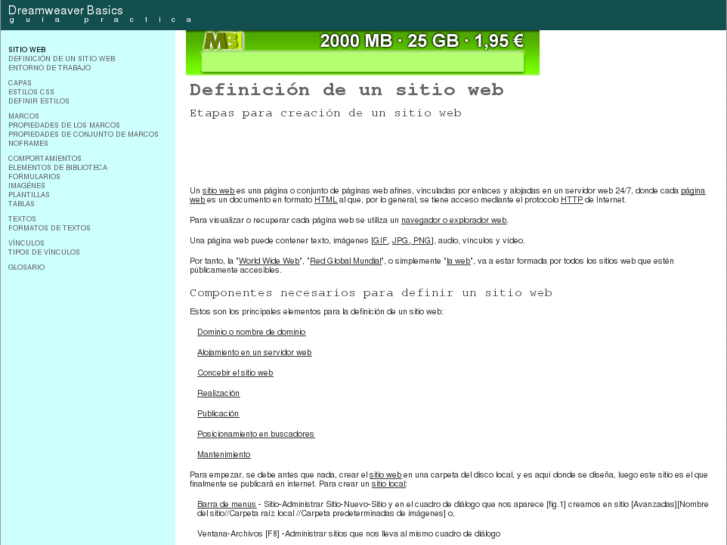Follow the HTTP link
Image resolution: width=727 pixels, height=545 pixels.
pyautogui.click(x=571, y=200)
